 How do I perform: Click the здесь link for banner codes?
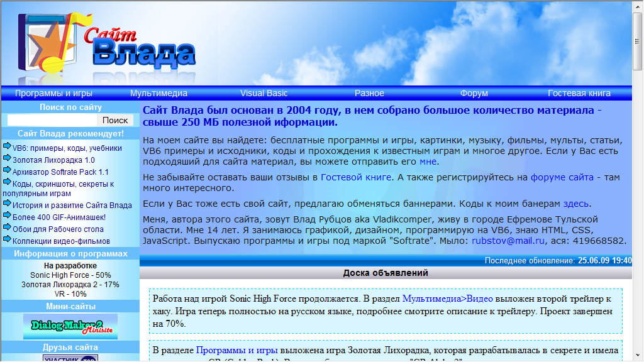(x=575, y=204)
